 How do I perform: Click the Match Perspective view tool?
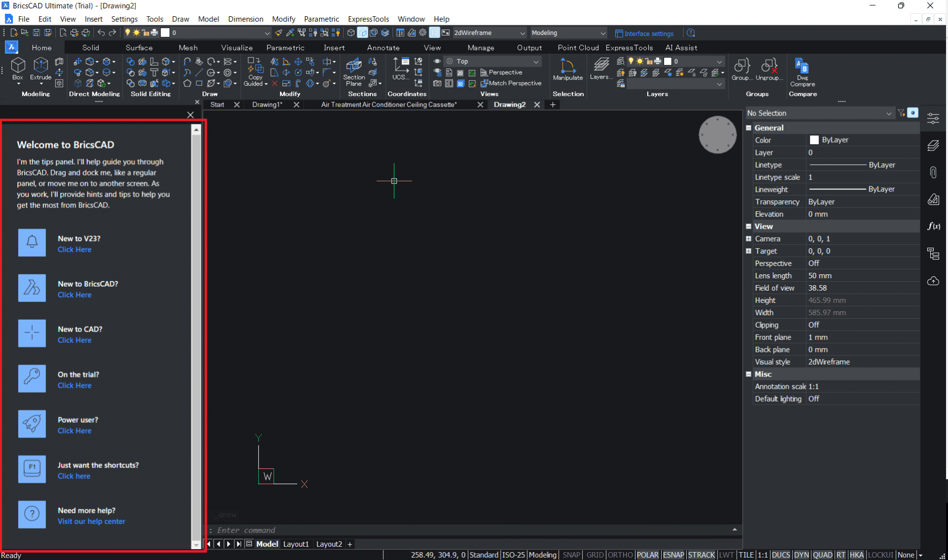[511, 83]
